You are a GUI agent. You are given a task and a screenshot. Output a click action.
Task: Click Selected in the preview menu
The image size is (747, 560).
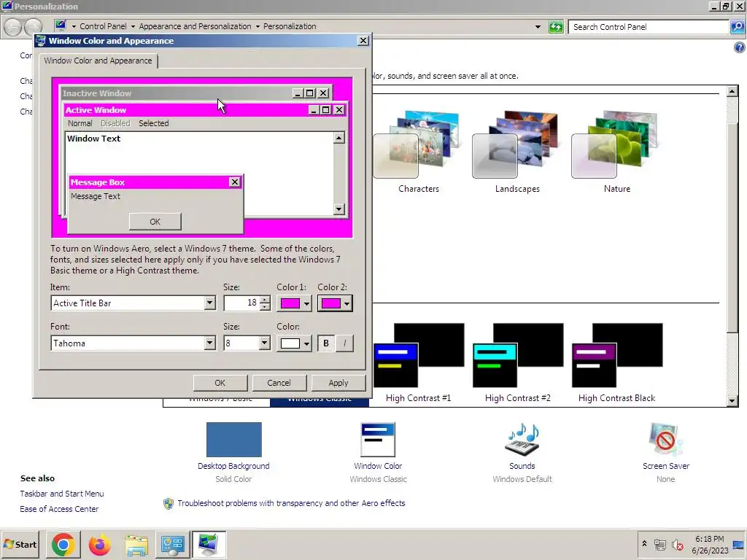click(153, 123)
